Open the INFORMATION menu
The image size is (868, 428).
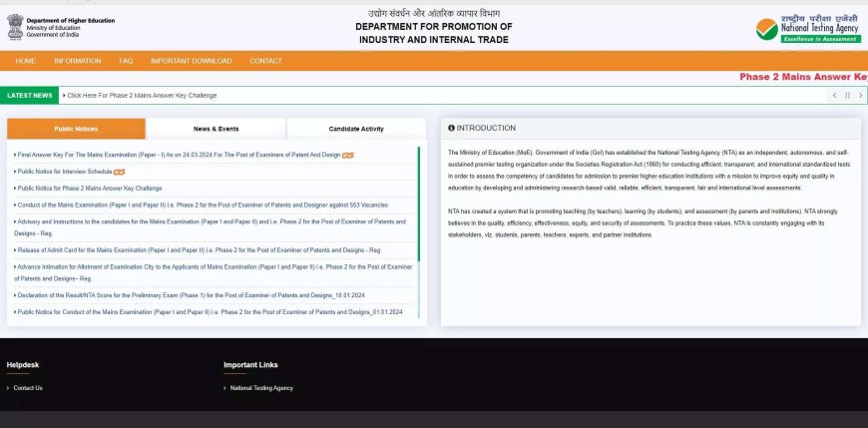click(x=78, y=61)
